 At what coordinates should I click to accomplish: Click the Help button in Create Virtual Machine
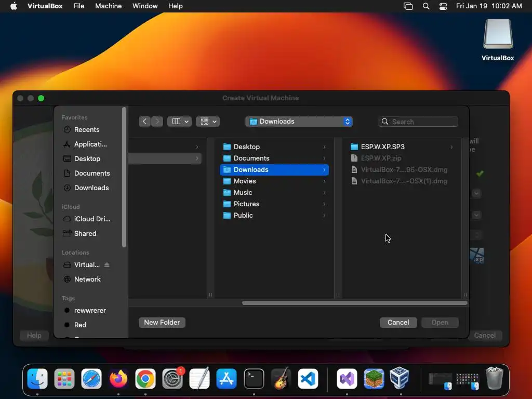(x=34, y=335)
